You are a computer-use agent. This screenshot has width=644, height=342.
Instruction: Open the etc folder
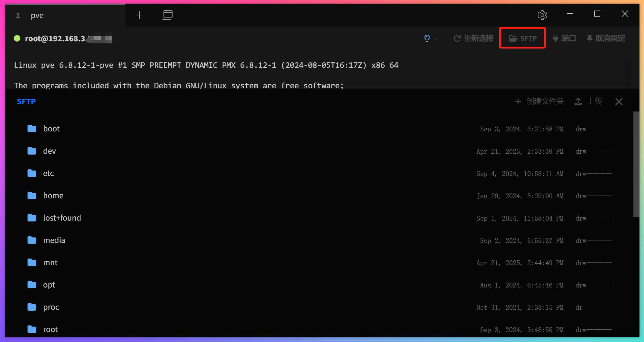tap(48, 173)
